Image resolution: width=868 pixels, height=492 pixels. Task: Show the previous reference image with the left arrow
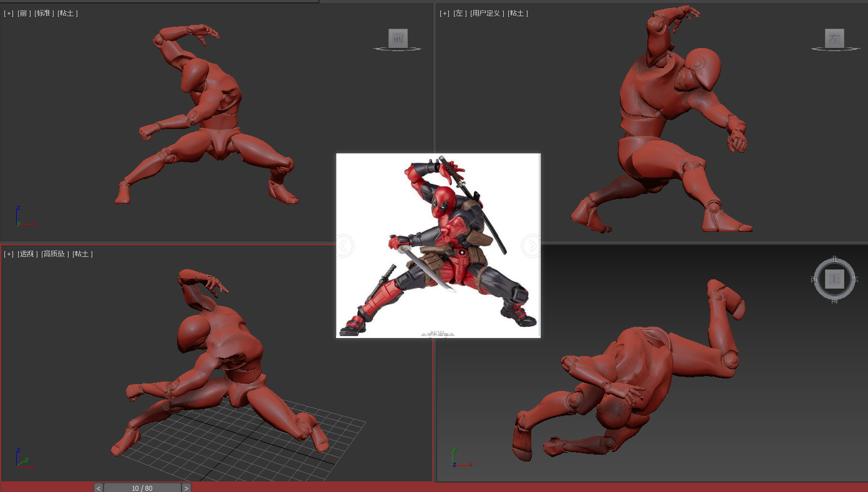click(x=344, y=246)
